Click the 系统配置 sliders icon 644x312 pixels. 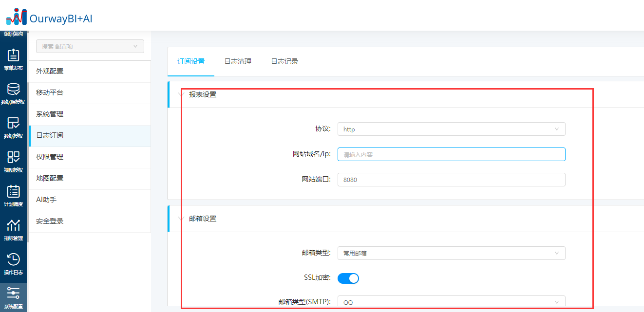[x=13, y=297]
